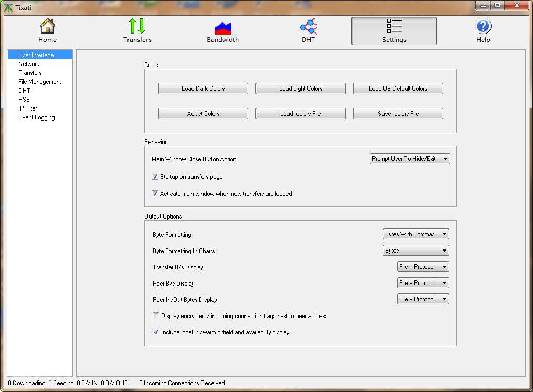Open the Home page icon
The width and height of the screenshot is (533, 392).
(x=47, y=26)
